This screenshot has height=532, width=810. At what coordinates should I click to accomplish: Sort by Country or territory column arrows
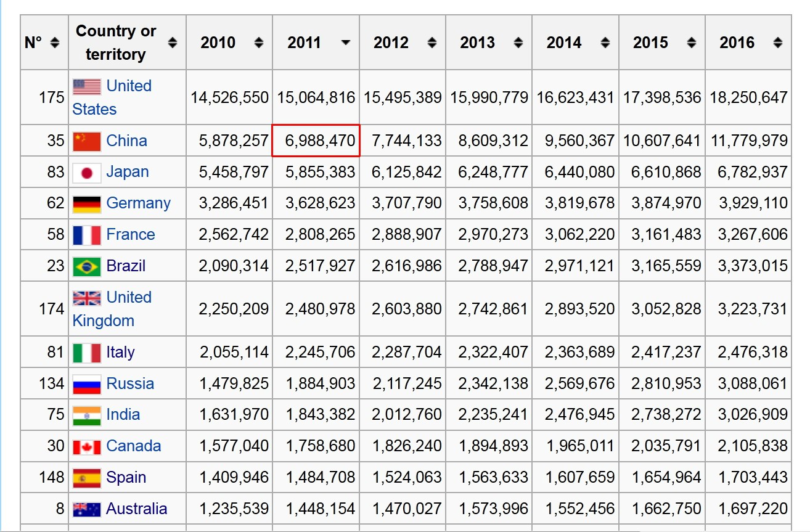tap(173, 43)
